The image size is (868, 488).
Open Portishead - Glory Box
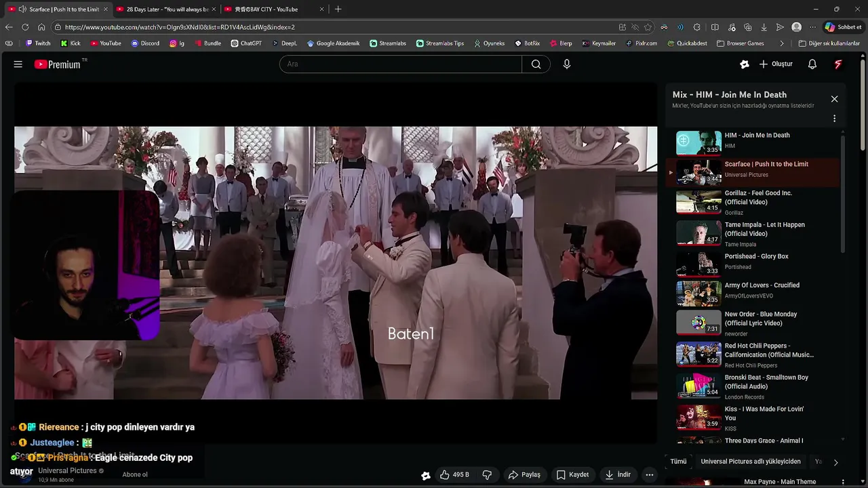(x=753, y=264)
